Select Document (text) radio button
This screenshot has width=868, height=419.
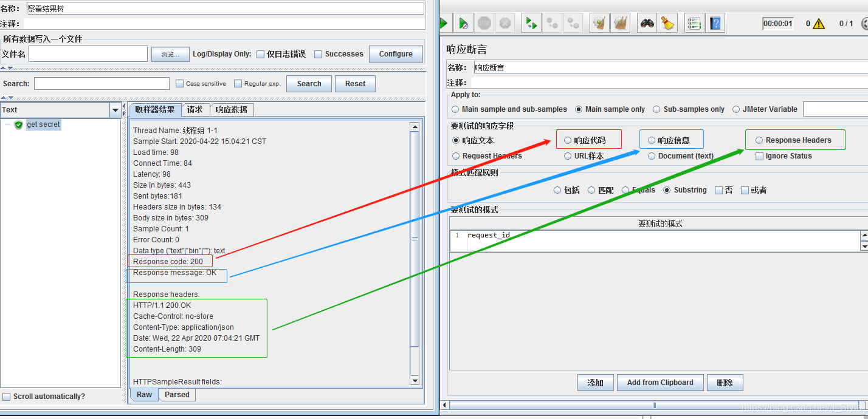point(652,156)
